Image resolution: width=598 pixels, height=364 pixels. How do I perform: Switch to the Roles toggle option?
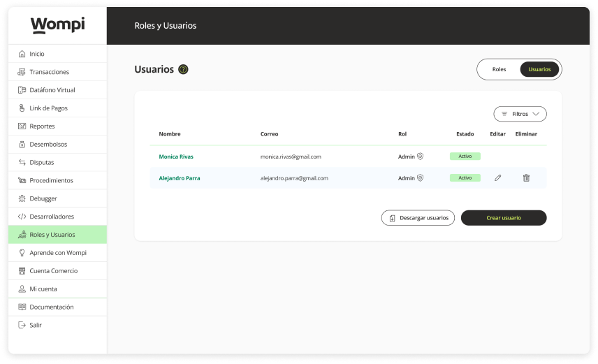(499, 69)
